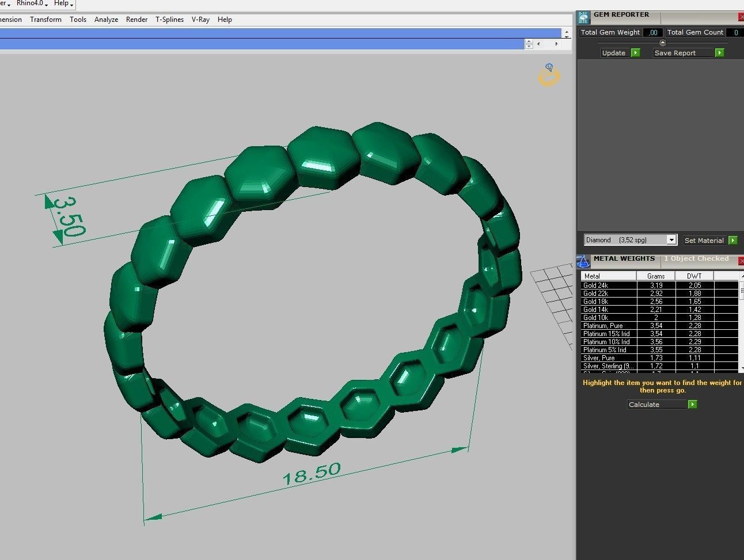
Task: Click the Metal Weights panel icon
Action: tap(583, 262)
